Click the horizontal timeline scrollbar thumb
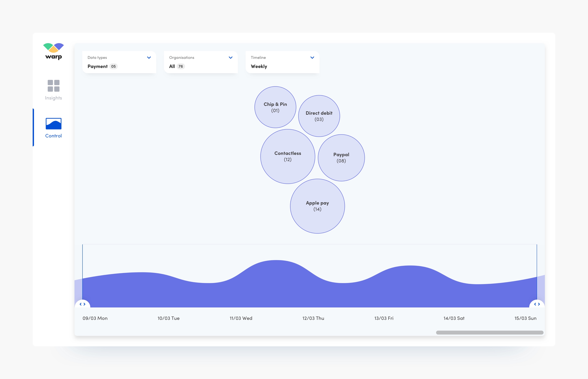This screenshot has width=588, height=379. pos(490,332)
